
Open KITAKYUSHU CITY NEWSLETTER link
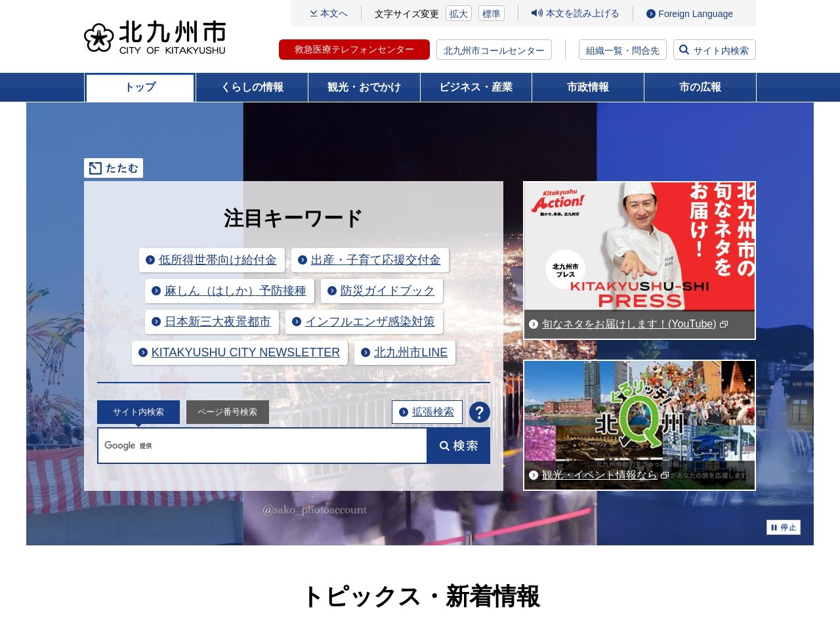pyautogui.click(x=240, y=352)
